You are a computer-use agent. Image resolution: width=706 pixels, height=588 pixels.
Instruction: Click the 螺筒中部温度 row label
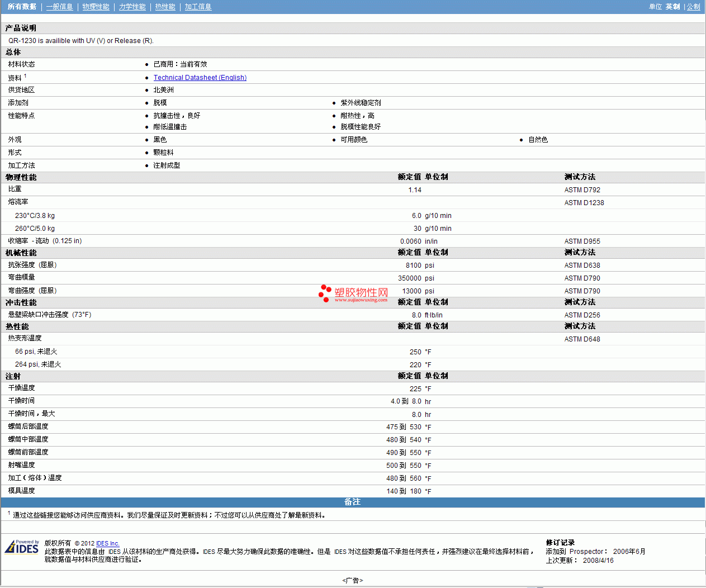pos(28,439)
